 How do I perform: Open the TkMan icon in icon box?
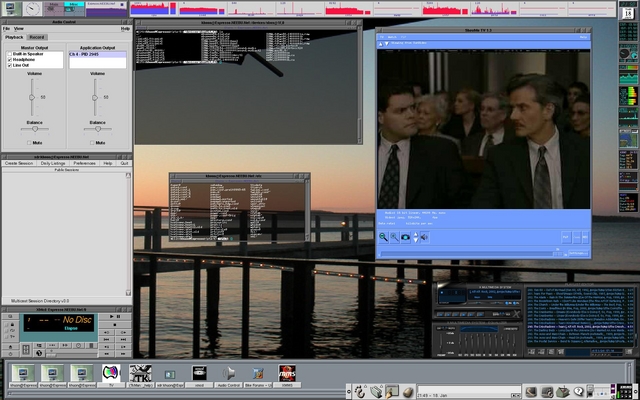point(140,373)
